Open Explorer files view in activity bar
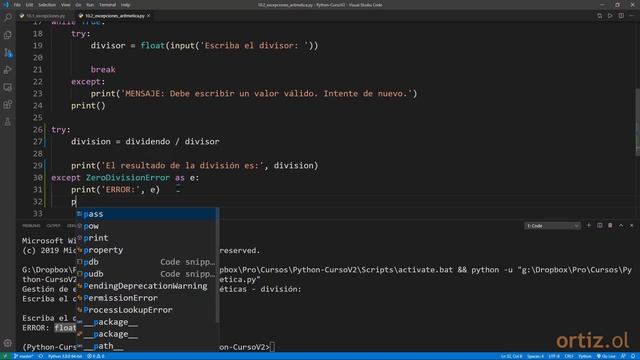Screen dimensions: 640x360 (x=8, y=35)
